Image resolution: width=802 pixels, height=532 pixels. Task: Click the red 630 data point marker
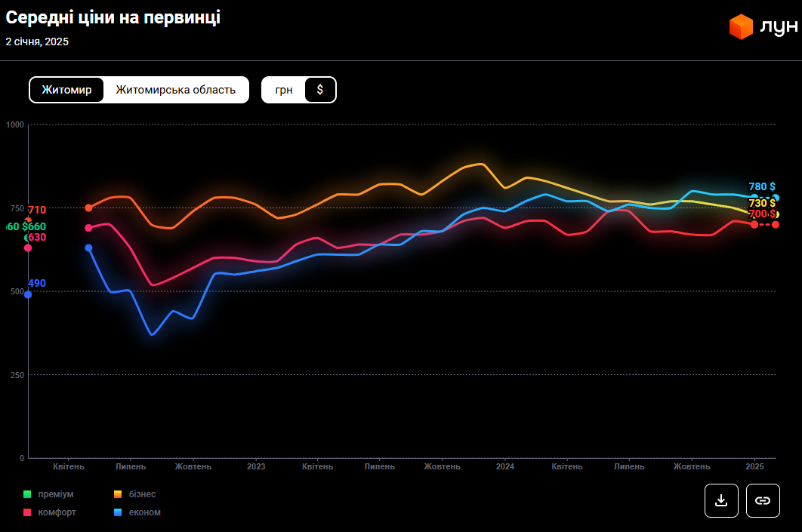point(28,248)
